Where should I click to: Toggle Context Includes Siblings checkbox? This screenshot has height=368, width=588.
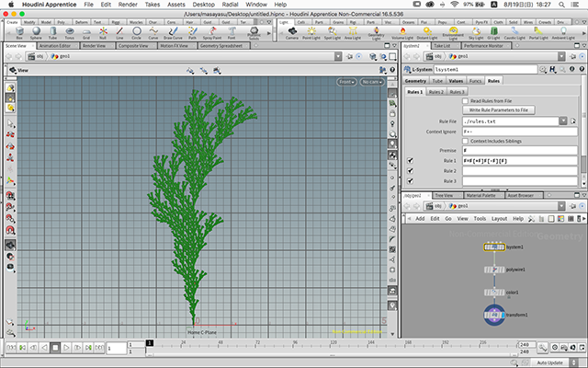click(x=465, y=140)
